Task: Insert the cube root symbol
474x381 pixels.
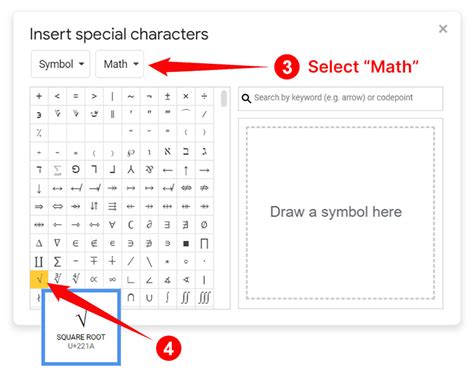Action: coord(57,279)
